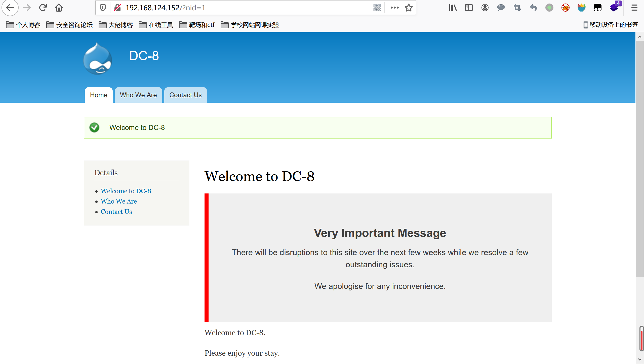Click the scrollbar down arrow

point(639,359)
